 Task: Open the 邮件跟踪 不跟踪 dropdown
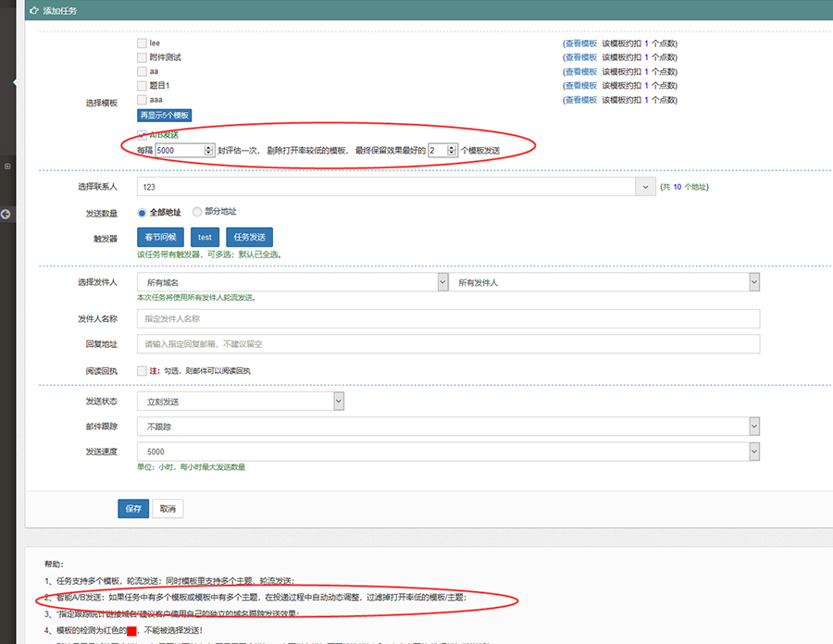(753, 427)
